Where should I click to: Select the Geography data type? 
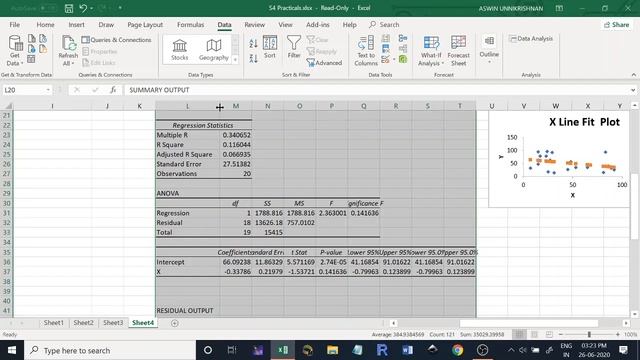click(213, 49)
